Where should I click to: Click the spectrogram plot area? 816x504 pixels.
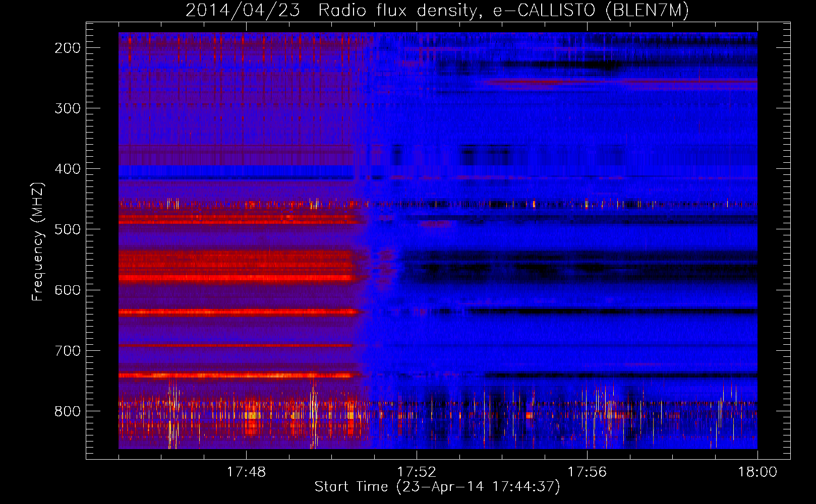tap(438, 240)
